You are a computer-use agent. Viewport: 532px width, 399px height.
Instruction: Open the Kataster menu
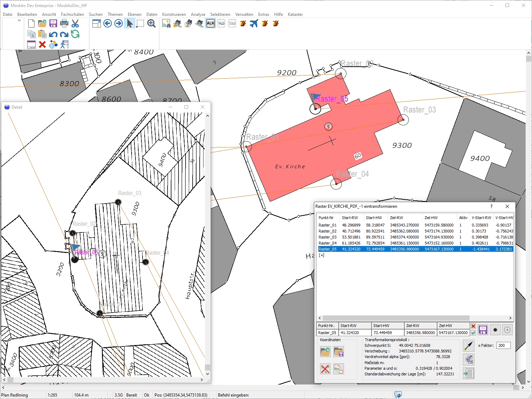(295, 14)
